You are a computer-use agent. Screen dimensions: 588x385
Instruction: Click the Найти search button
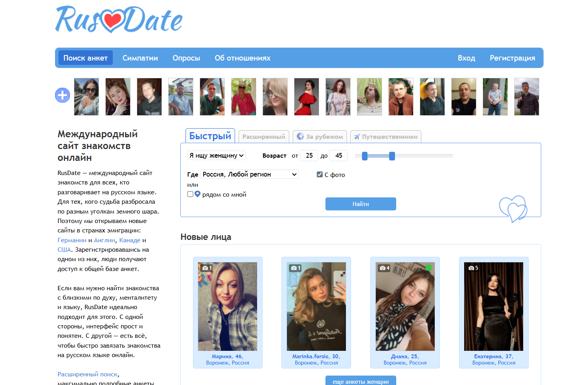pos(361,204)
